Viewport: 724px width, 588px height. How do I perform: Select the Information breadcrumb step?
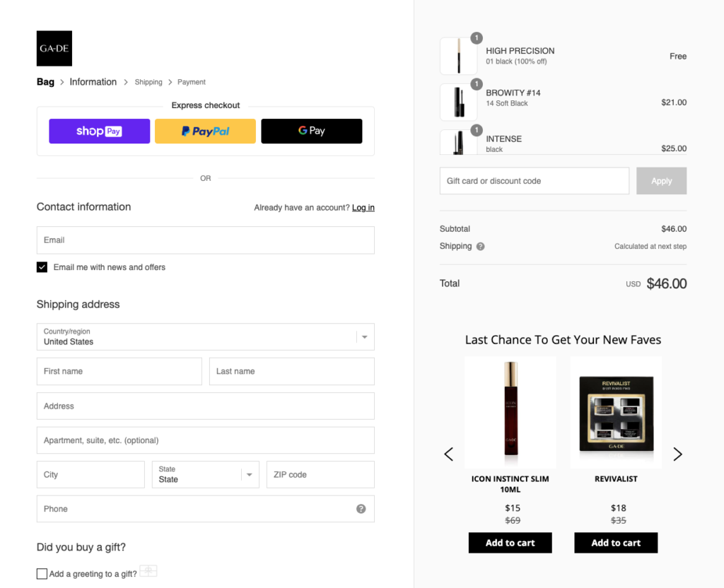(93, 82)
